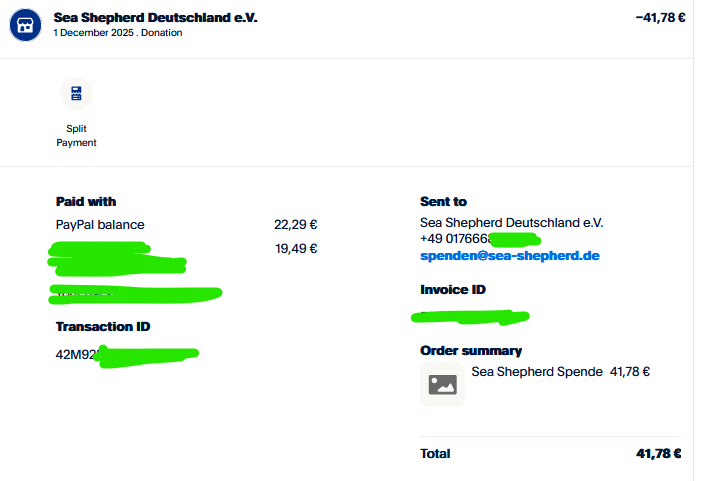Image resolution: width=706 pixels, height=481 pixels.
Task: Click the −41,78 € header amount
Action: [x=661, y=18]
